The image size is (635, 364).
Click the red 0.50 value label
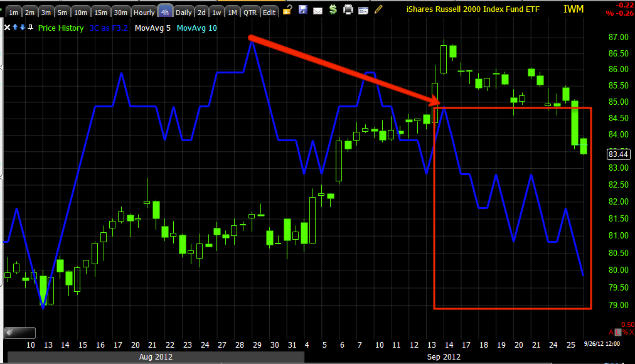tap(627, 324)
